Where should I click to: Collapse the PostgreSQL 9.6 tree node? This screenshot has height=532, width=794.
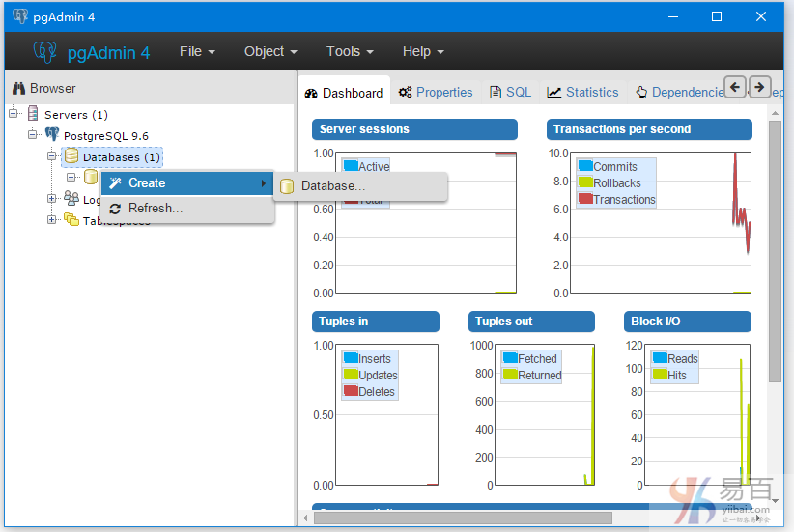pos(33,135)
